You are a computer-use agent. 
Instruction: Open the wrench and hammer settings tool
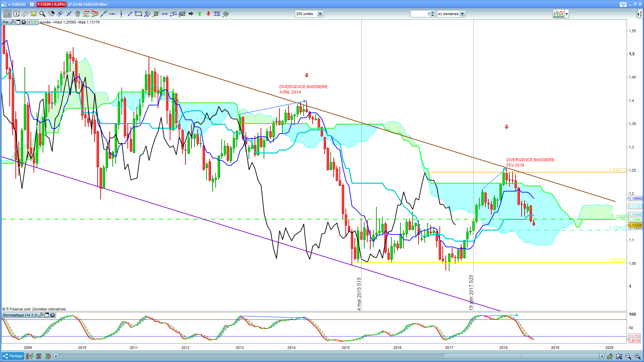pyautogui.click(x=51, y=14)
